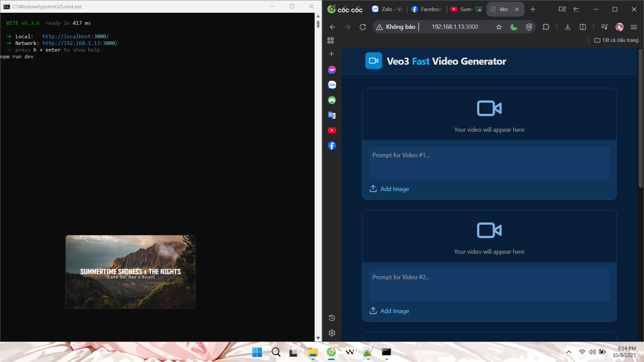This screenshot has height=362, width=644.
Task: Open browser history in the sidebar
Action: point(332,318)
